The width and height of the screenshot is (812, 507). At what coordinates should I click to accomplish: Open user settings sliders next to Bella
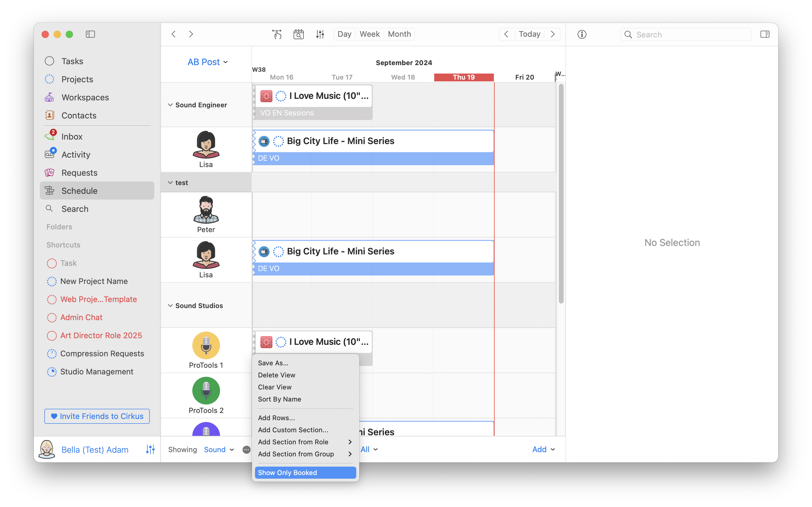point(150,449)
